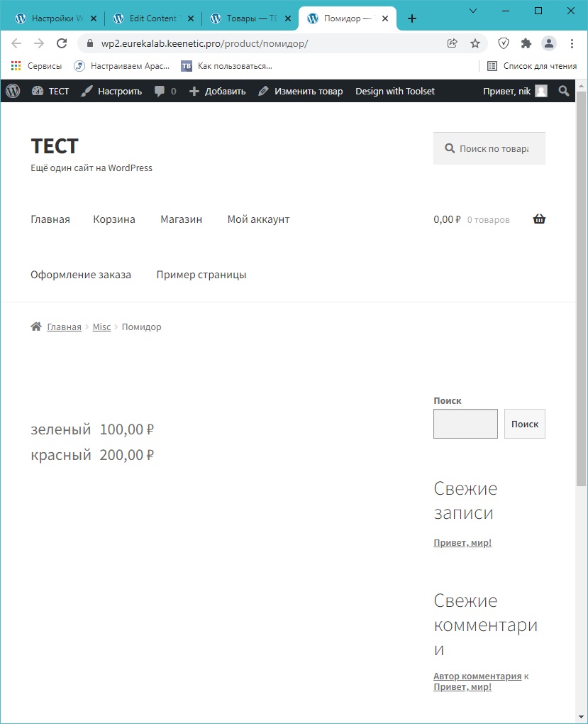Bookmark this page with the star icon

point(475,43)
